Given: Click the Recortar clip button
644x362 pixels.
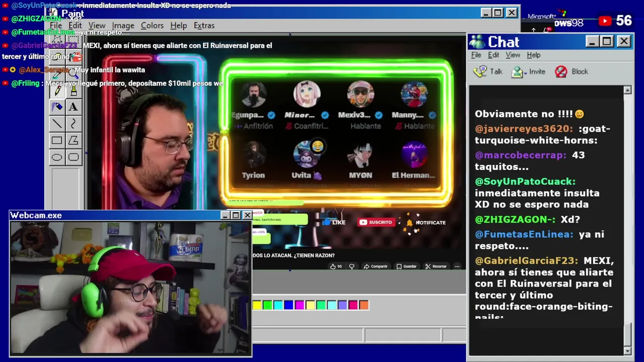Looking at the screenshot, I should click(x=436, y=266).
